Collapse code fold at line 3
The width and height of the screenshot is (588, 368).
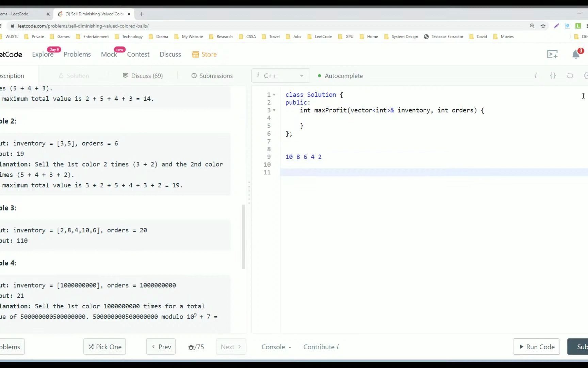(x=274, y=110)
